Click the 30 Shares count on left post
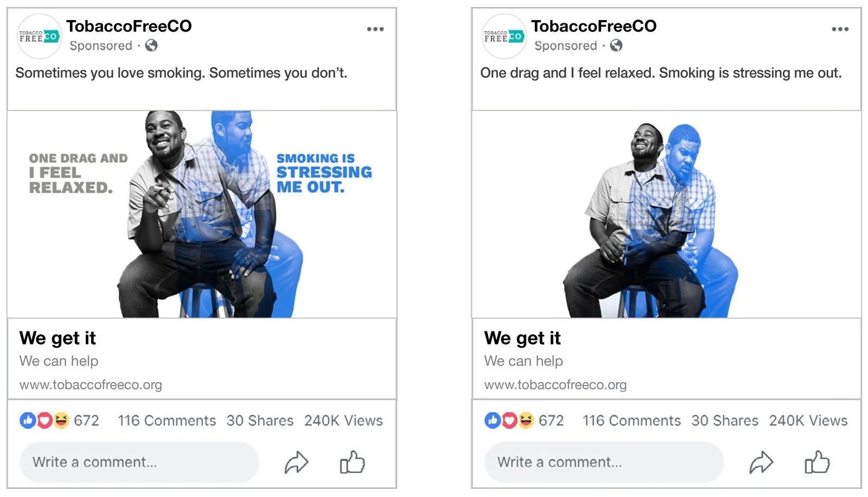This screenshot has height=497, width=868. (x=260, y=420)
